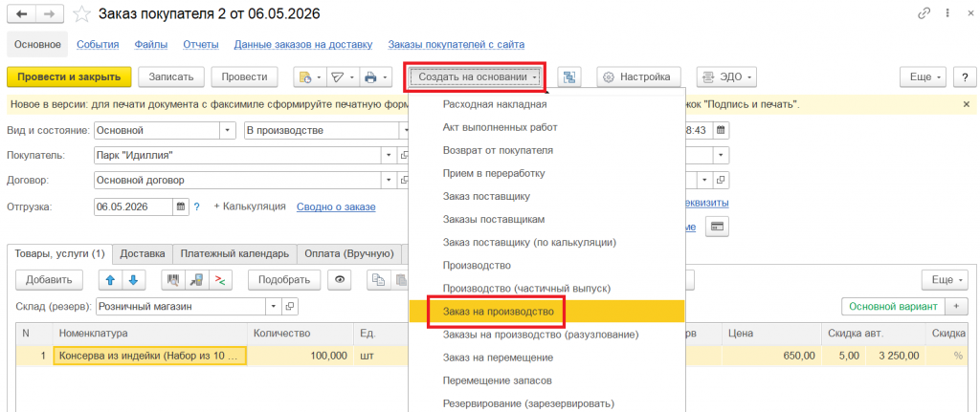
Task: Open the form icon next to Покупатель field
Action: 403,156
